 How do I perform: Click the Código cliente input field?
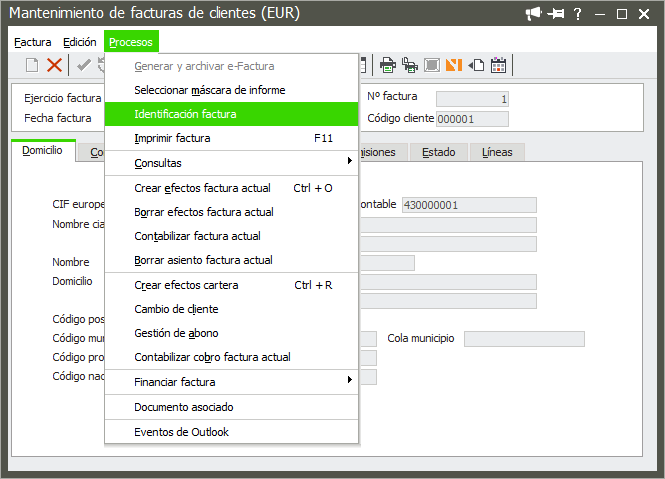pos(472,119)
